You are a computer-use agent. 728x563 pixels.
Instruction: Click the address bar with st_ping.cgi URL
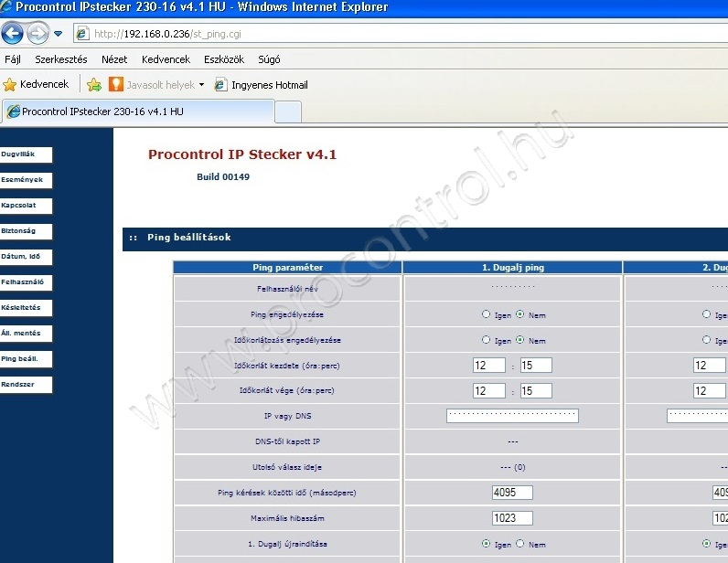[401, 34]
